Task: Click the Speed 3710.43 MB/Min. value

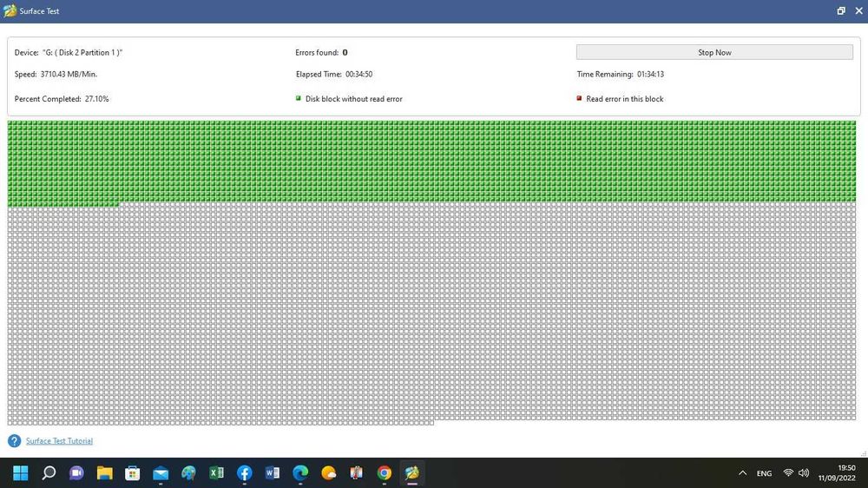Action: [x=69, y=74]
